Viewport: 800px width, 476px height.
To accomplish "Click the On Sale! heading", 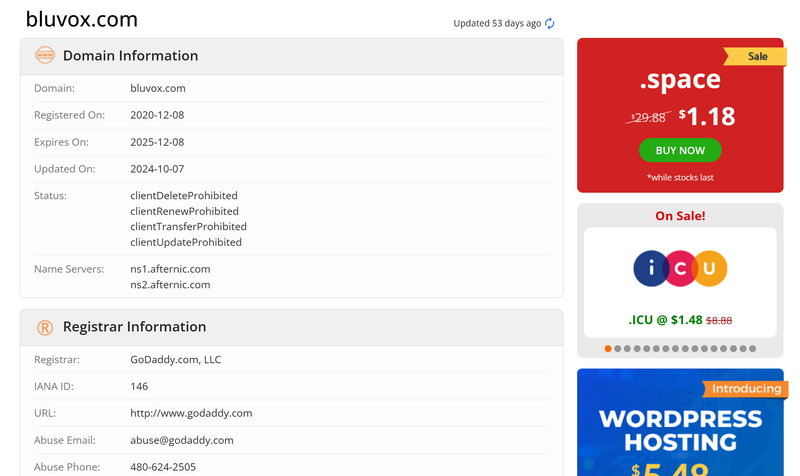I will (680, 216).
